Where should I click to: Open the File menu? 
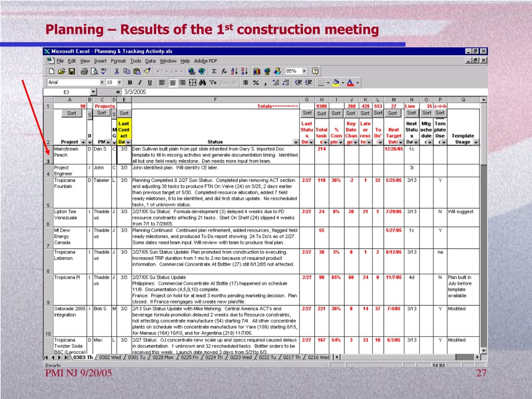pyautogui.click(x=60, y=61)
